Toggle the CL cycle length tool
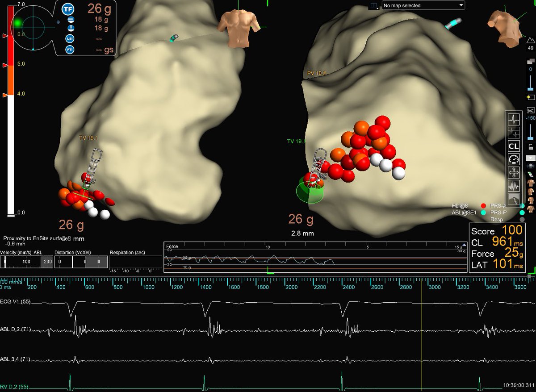The height and width of the screenshot is (392, 536). pos(514,146)
